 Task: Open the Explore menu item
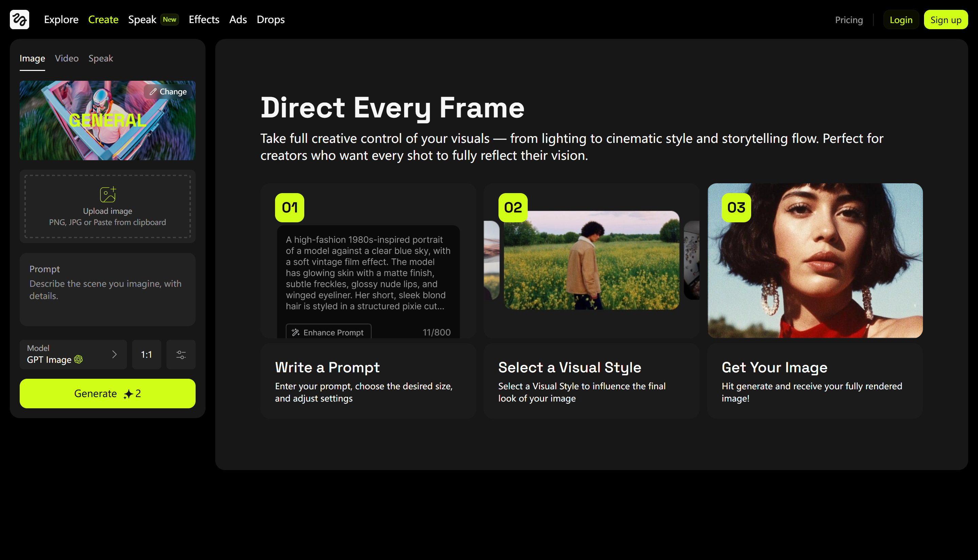point(61,19)
